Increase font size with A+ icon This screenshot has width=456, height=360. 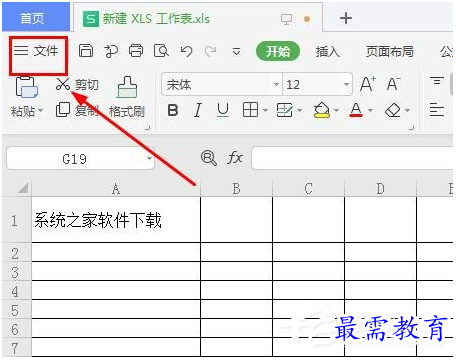368,84
